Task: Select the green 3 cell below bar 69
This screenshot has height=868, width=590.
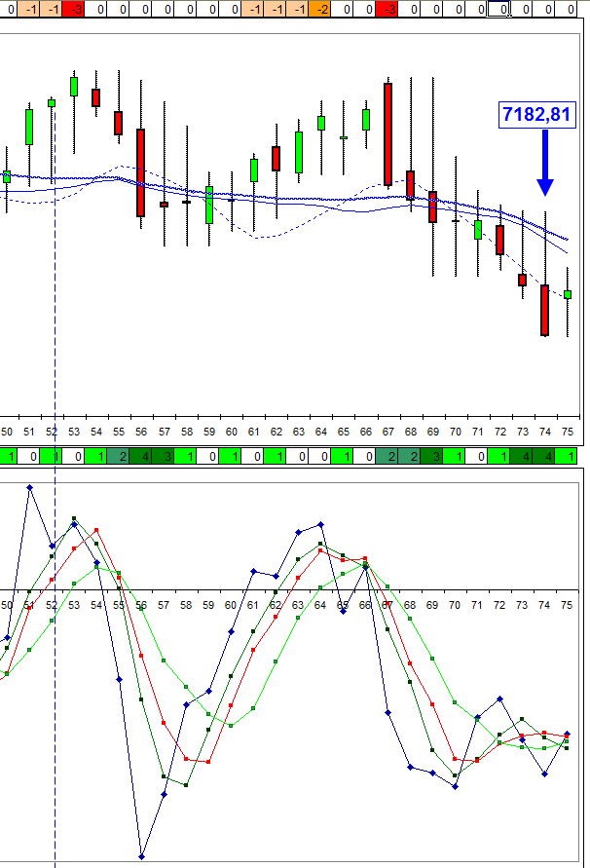Action: (x=432, y=456)
